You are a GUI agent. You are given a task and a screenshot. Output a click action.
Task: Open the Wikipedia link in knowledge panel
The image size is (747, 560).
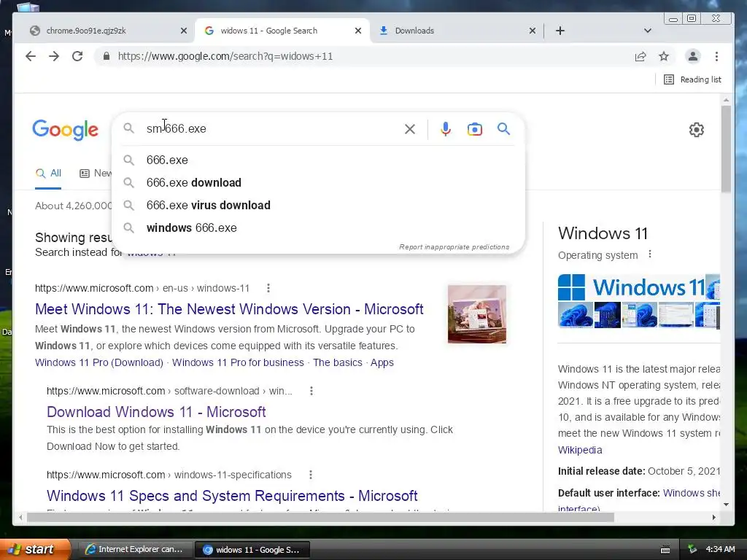click(580, 450)
